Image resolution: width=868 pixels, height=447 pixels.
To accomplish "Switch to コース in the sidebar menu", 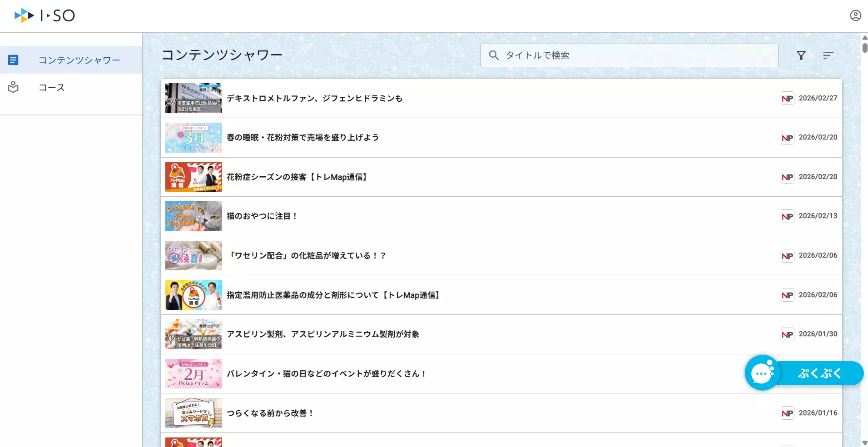I will (x=51, y=87).
